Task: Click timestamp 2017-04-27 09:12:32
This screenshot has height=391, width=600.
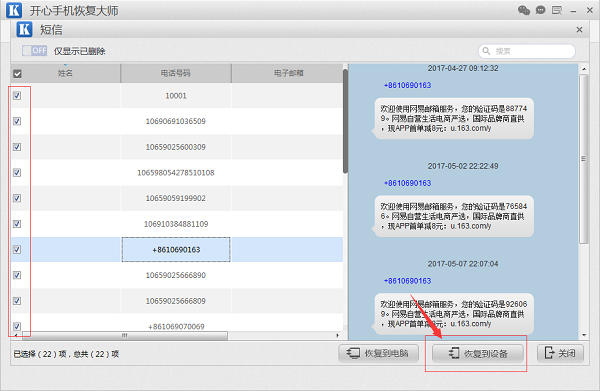Action: pyautogui.click(x=463, y=68)
